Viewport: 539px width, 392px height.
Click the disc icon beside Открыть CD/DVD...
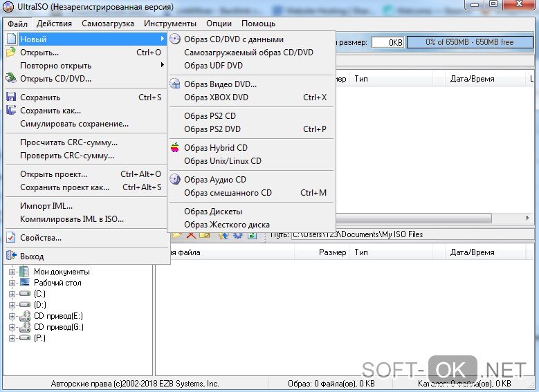click(x=11, y=78)
